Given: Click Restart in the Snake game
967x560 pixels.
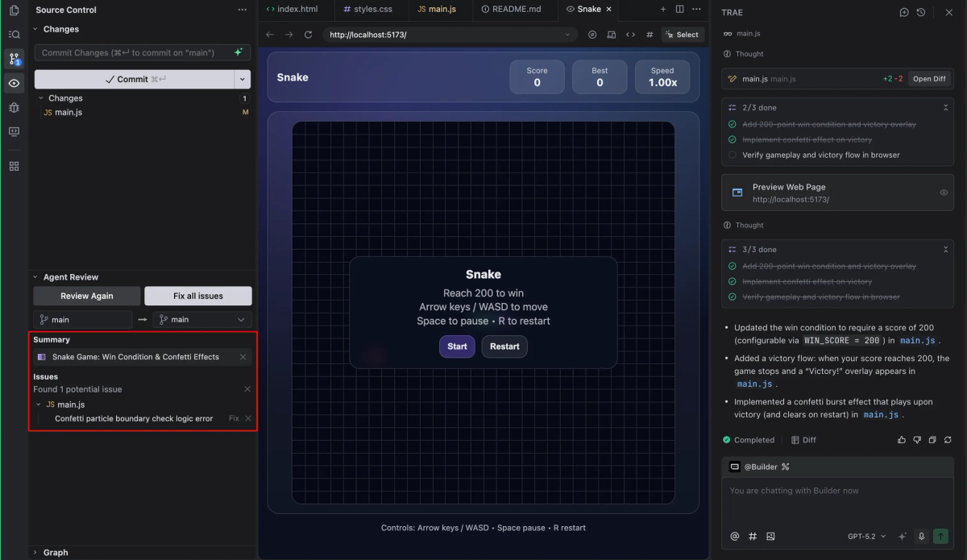Looking at the screenshot, I should pyautogui.click(x=504, y=346).
